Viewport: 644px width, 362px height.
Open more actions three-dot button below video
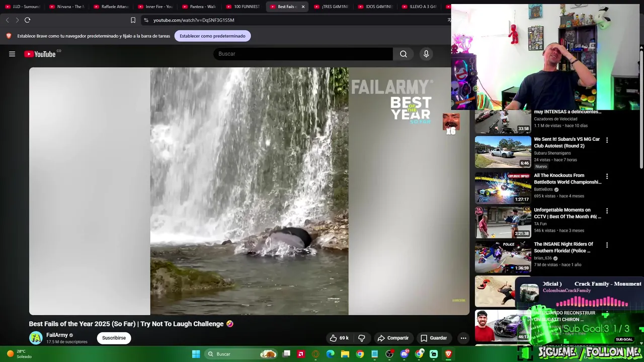click(x=463, y=338)
